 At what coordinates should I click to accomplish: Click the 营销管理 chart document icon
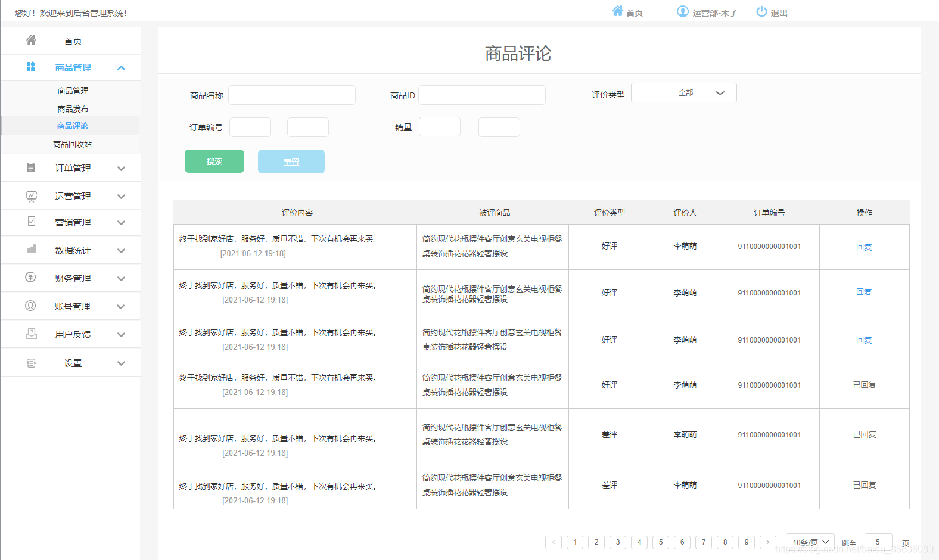[x=32, y=221]
